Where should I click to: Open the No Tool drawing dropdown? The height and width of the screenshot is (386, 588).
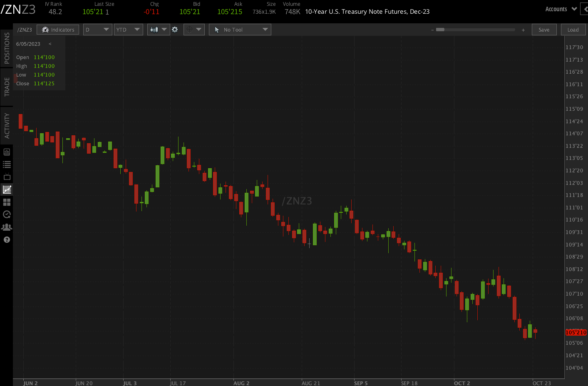click(x=240, y=30)
